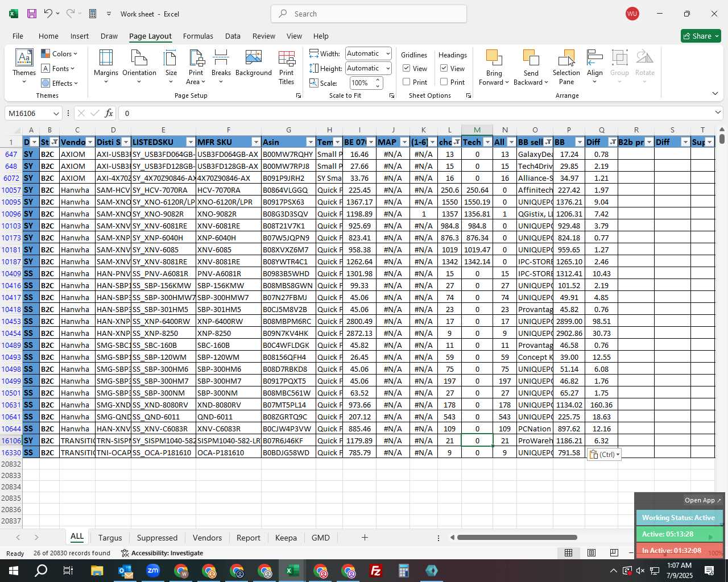Select cell containing XNO-9082R MFR SKU
The height and width of the screenshot is (582, 728).
[229, 214]
